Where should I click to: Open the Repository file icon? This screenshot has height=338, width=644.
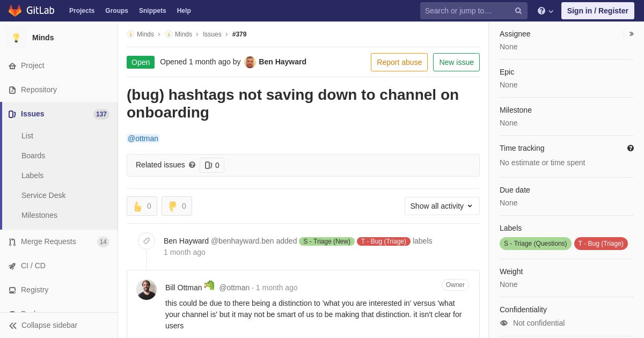pyautogui.click(x=12, y=90)
